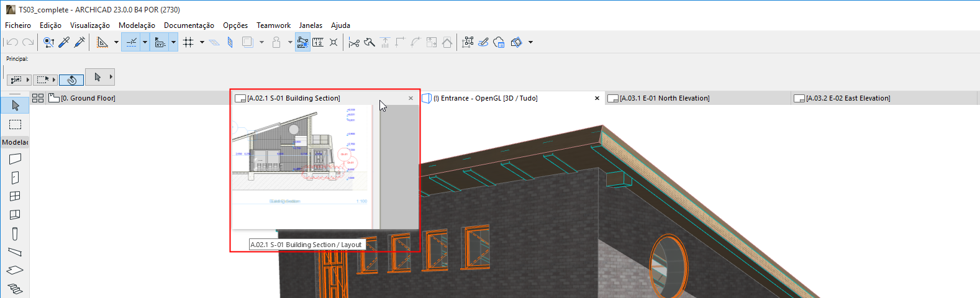The height and width of the screenshot is (298, 980).
Task: Click the Resize elements icon
Action: (x=432, y=42)
